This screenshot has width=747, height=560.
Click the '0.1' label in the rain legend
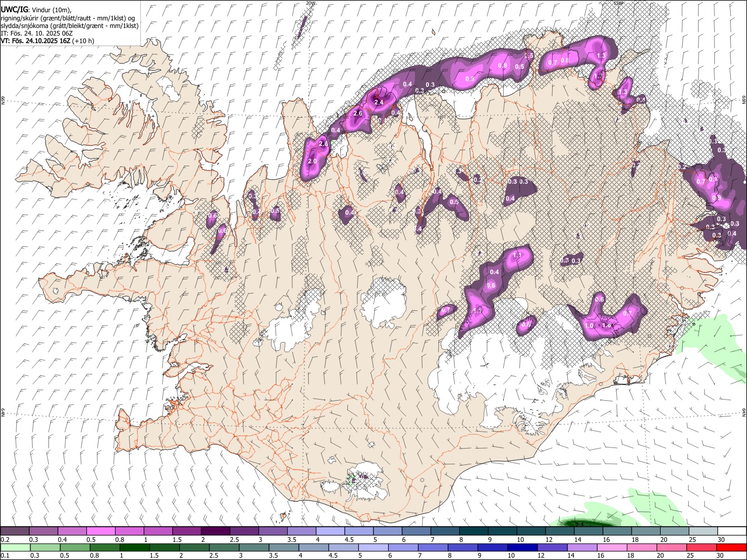coord(5,555)
